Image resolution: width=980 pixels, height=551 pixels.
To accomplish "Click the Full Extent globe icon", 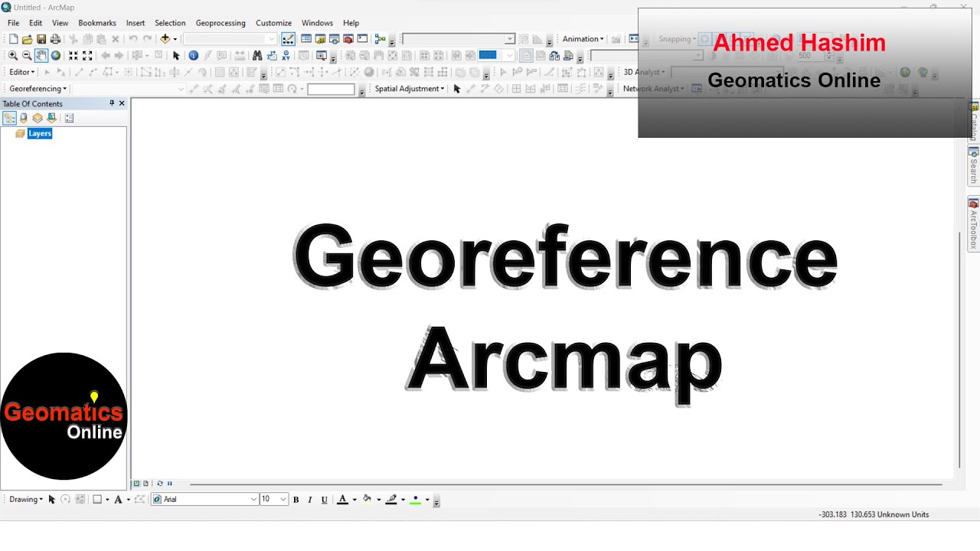I will [55, 56].
